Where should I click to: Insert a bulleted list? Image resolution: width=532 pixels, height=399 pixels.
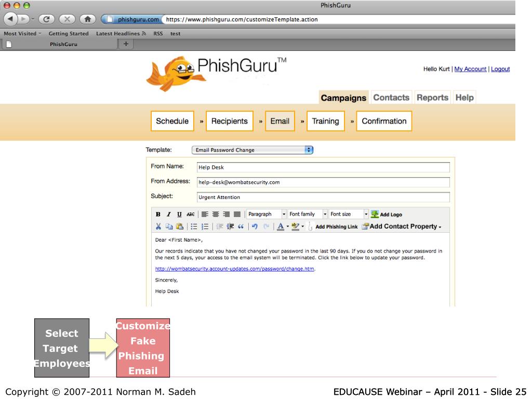point(194,227)
